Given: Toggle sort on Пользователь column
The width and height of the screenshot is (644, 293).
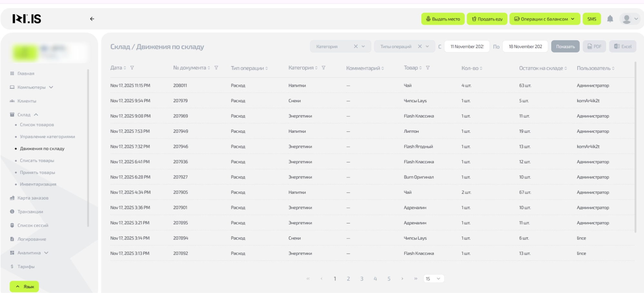Looking at the screenshot, I should tap(595, 68).
